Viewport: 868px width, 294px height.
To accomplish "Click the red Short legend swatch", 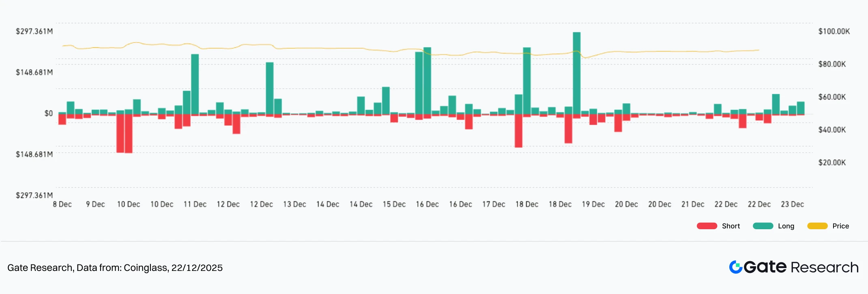I will point(707,226).
